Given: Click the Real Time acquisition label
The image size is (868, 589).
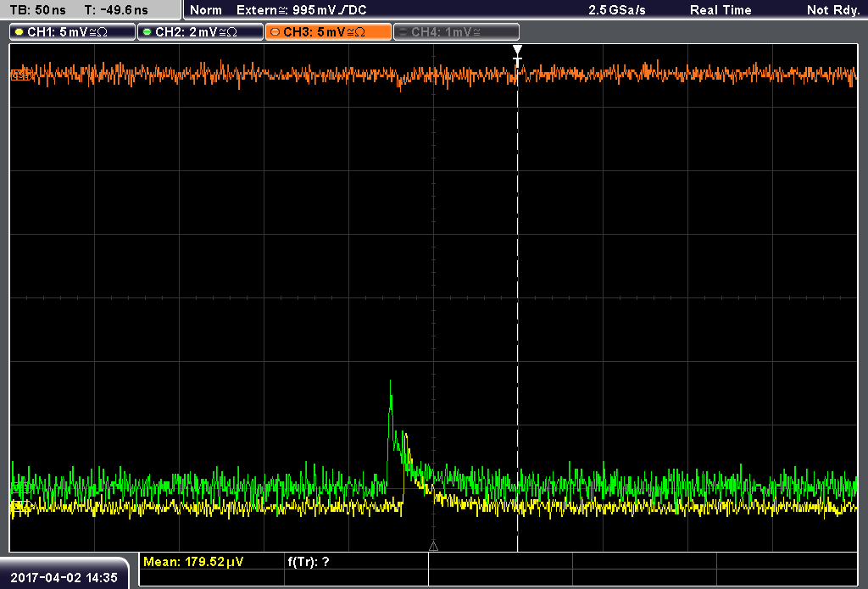Looking at the screenshot, I should (721, 10).
